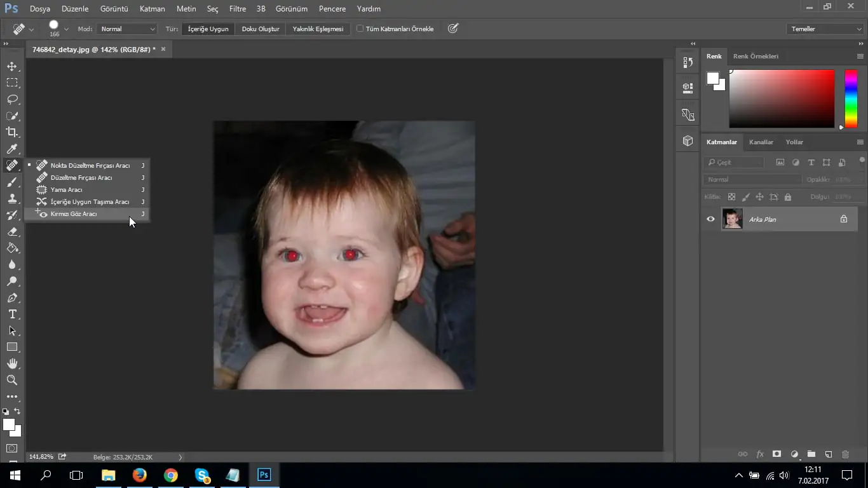This screenshot has height=488, width=868.
Task: Enable Tüm Katmanları Örnekle checkbox
Action: click(360, 29)
